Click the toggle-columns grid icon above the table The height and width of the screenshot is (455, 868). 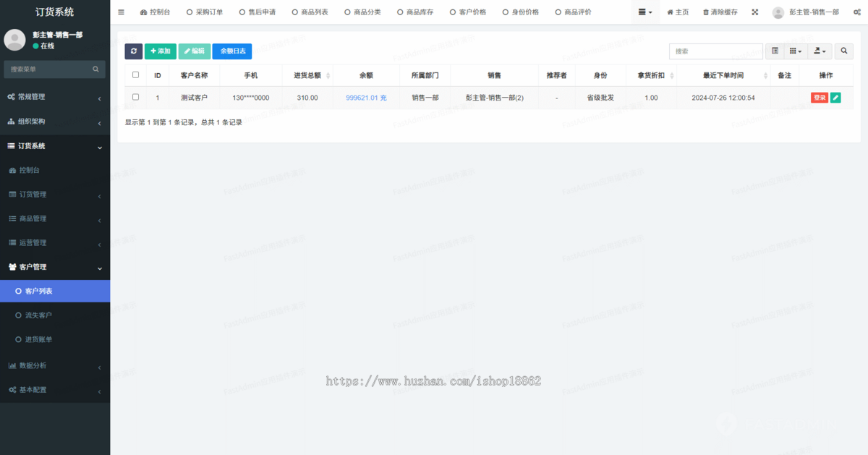pos(794,51)
